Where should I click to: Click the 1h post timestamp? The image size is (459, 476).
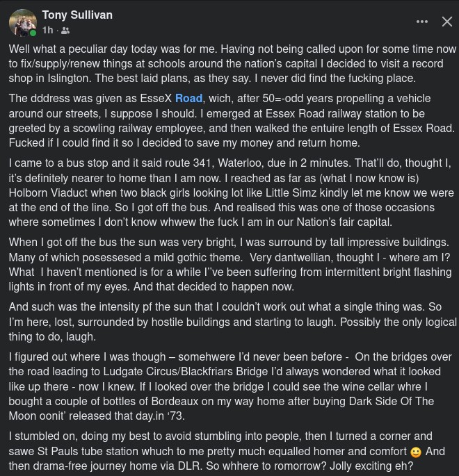[x=48, y=31]
